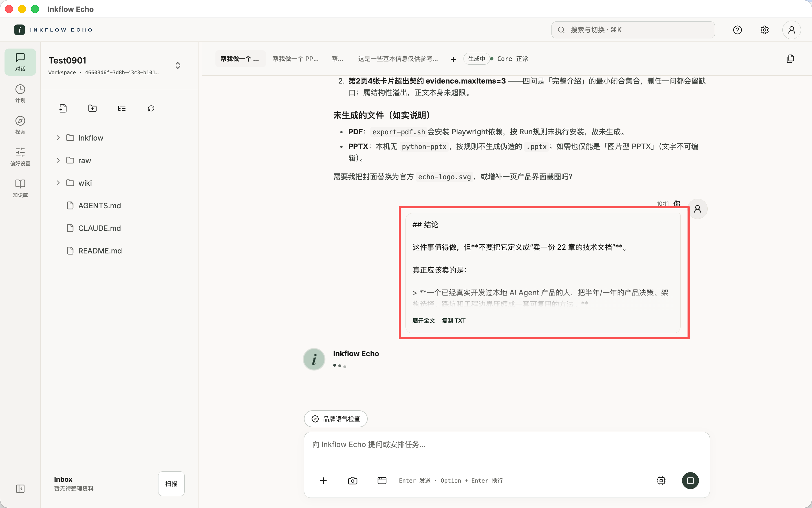Image resolution: width=812 pixels, height=508 pixels.
Task: Open 偏好设置 preferences in sidebar
Action: 20,157
